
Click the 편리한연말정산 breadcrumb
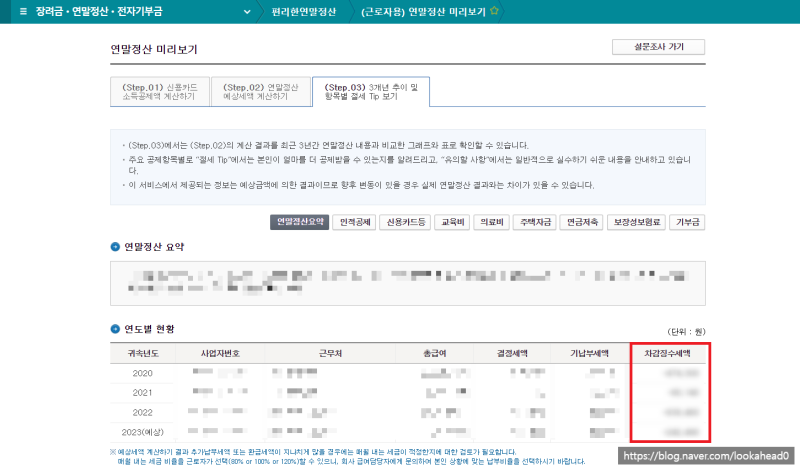pyautogui.click(x=304, y=12)
